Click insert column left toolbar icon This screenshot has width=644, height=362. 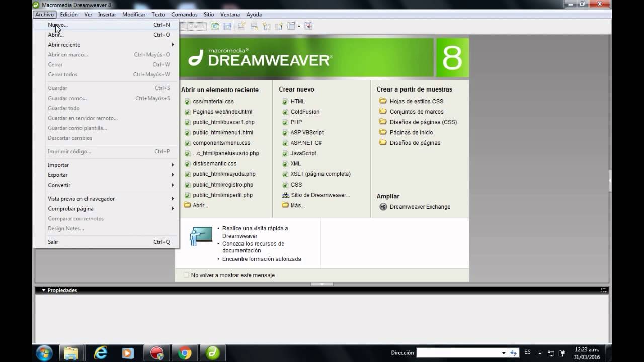pos(267,26)
